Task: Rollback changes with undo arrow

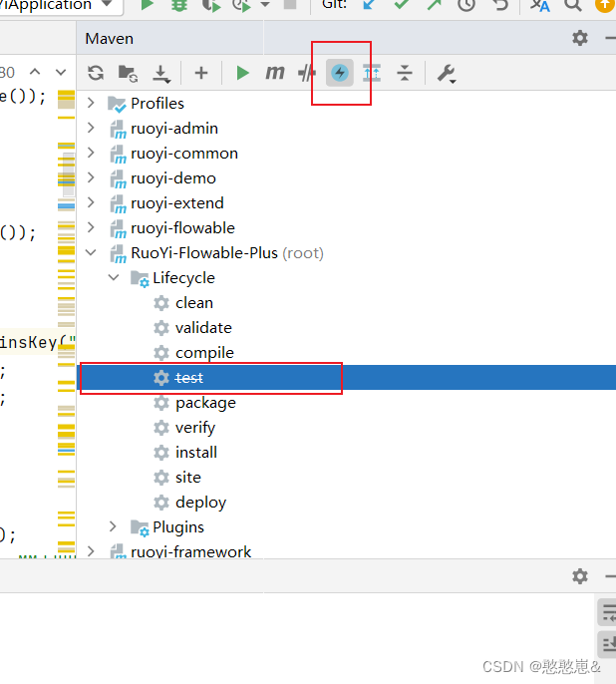Action: [x=500, y=5]
